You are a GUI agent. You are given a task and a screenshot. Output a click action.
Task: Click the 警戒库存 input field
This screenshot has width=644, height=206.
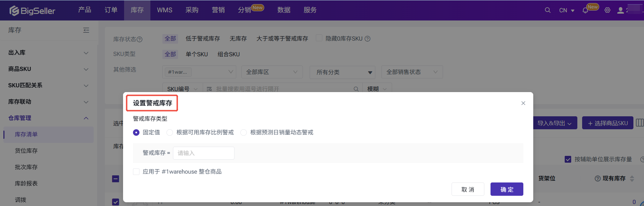[x=203, y=153]
